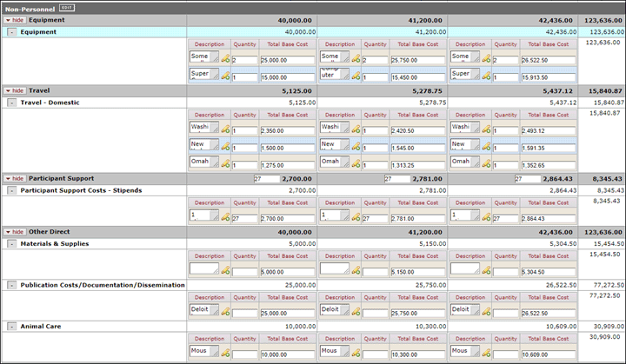Image resolution: width=626 pixels, height=364 pixels.
Task: Open edit icon for 'Omah' travel costing 1,352.65
Action: [x=486, y=163]
